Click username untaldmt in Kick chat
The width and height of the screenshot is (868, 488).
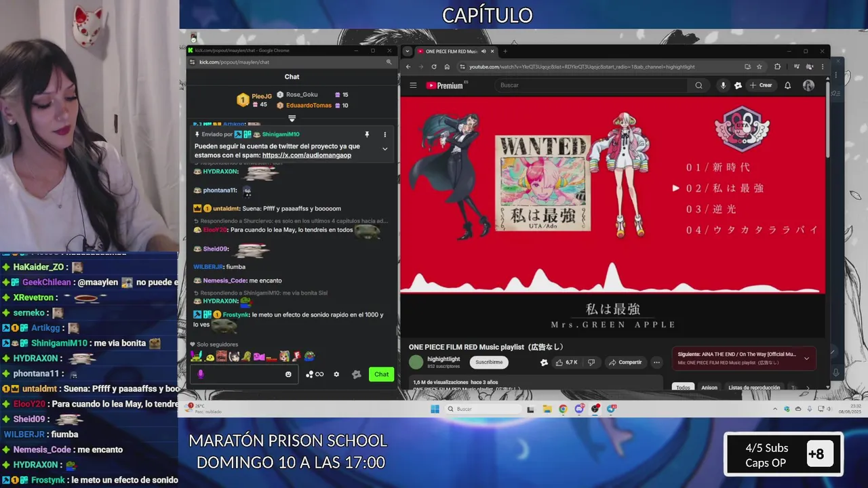click(226, 209)
